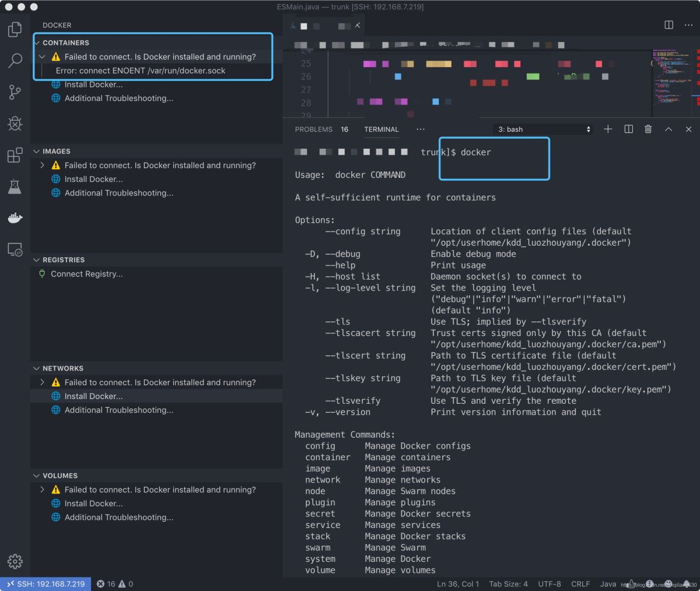Open the Run and Debug view
The width and height of the screenshot is (700, 591).
click(15, 124)
